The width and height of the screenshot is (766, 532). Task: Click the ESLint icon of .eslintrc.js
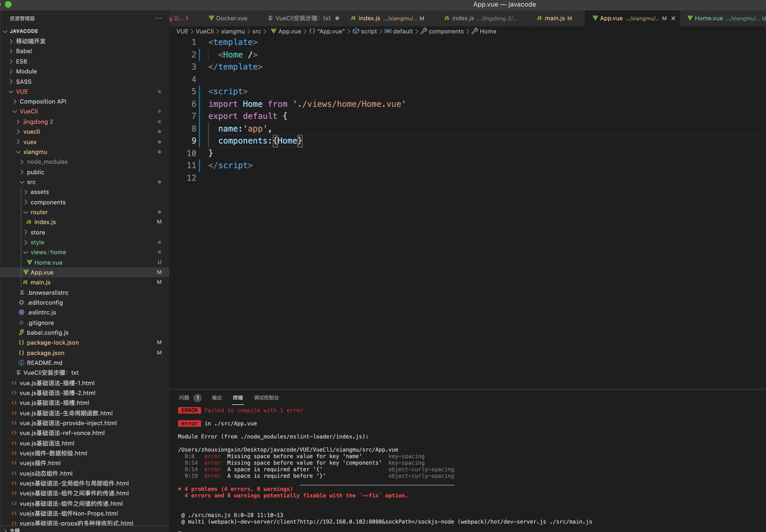point(21,312)
